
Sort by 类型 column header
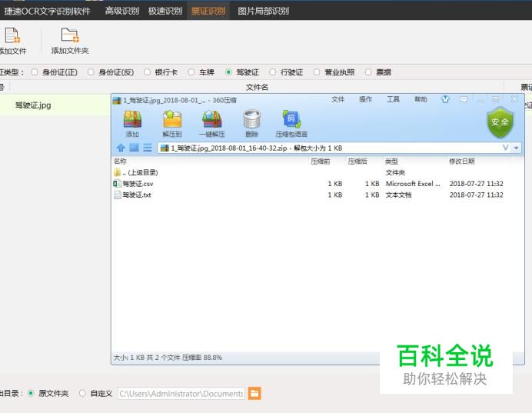pos(391,162)
